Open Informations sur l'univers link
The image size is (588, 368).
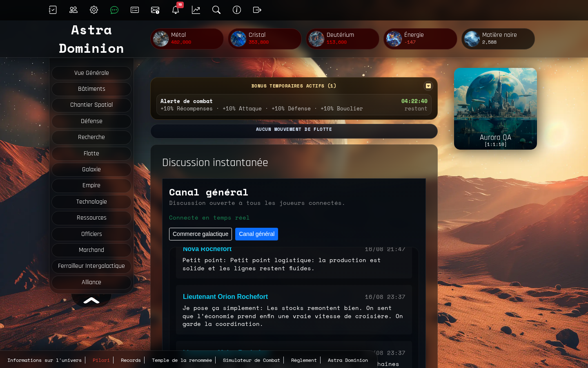(45, 360)
